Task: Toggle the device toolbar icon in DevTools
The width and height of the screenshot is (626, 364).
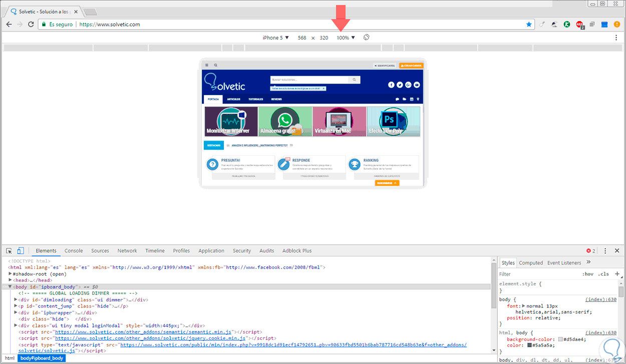Action: coord(21,251)
